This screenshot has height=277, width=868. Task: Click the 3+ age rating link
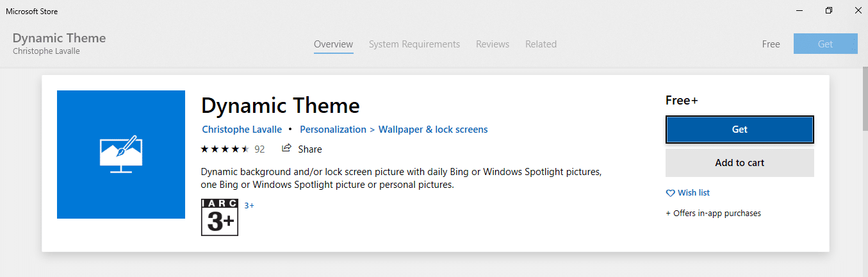(x=249, y=205)
